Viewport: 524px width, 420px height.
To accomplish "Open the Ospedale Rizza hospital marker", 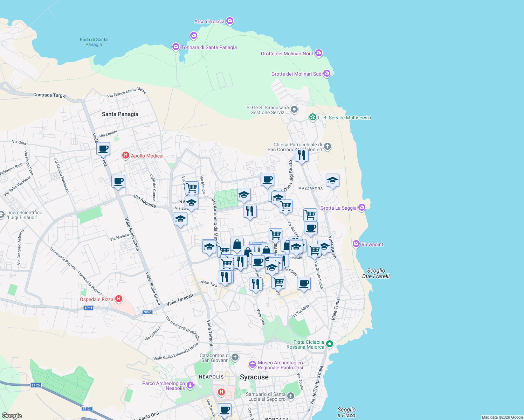I will 119,298.
